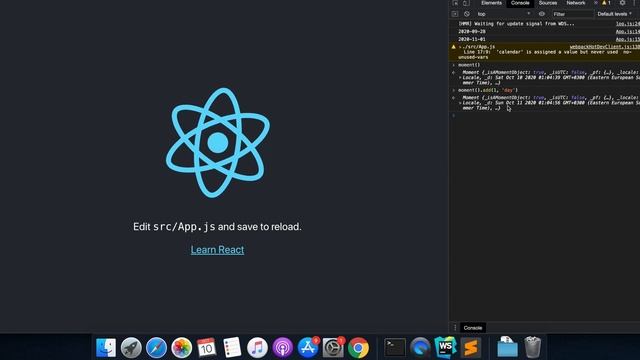The height and width of the screenshot is (360, 640).
Task: Open Launchpad from the dock
Action: (x=131, y=348)
